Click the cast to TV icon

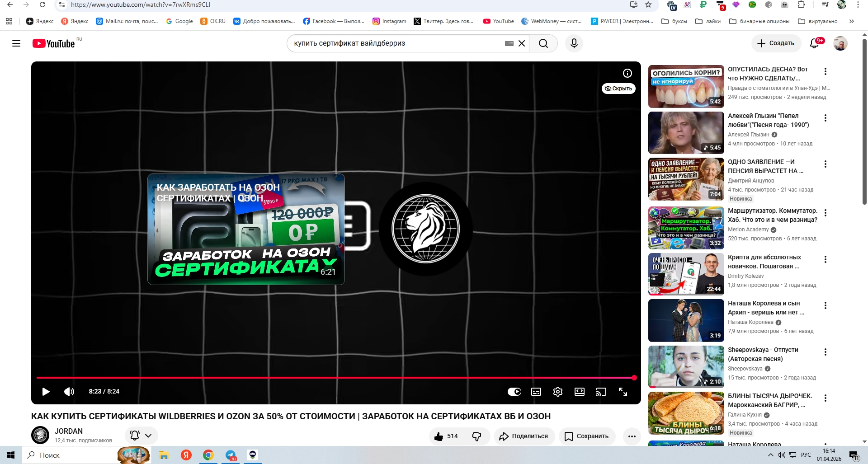pos(601,392)
